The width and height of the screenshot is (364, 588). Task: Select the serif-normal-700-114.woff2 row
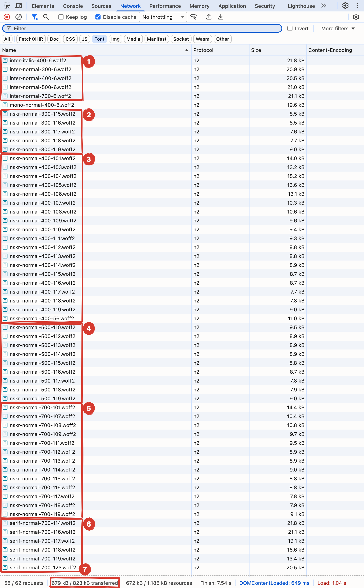pos(182,523)
